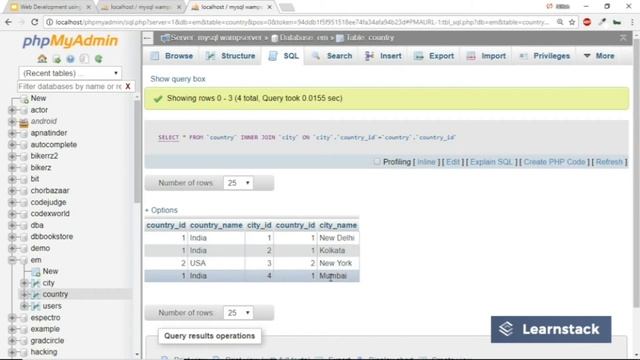The height and width of the screenshot is (360, 640).
Task: Click the Database em breadcrumb link
Action: (x=304, y=38)
